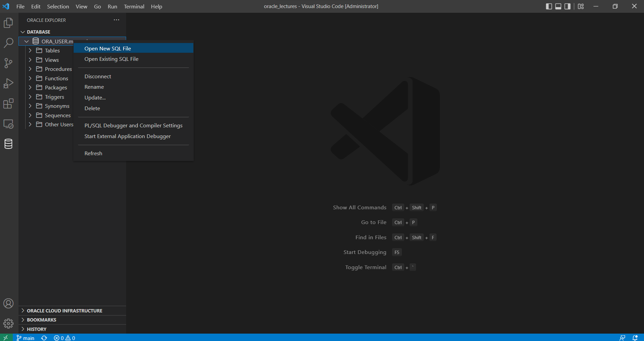Click the feedback icon in status bar
644x341 pixels.
622,338
